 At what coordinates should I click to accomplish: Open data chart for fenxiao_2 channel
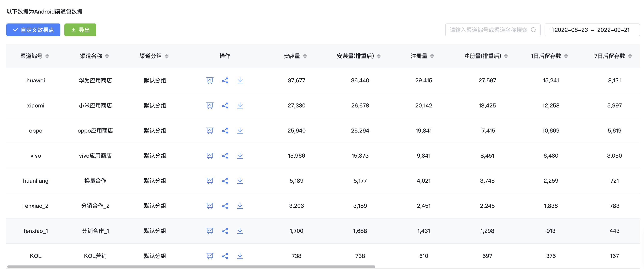[x=210, y=206]
